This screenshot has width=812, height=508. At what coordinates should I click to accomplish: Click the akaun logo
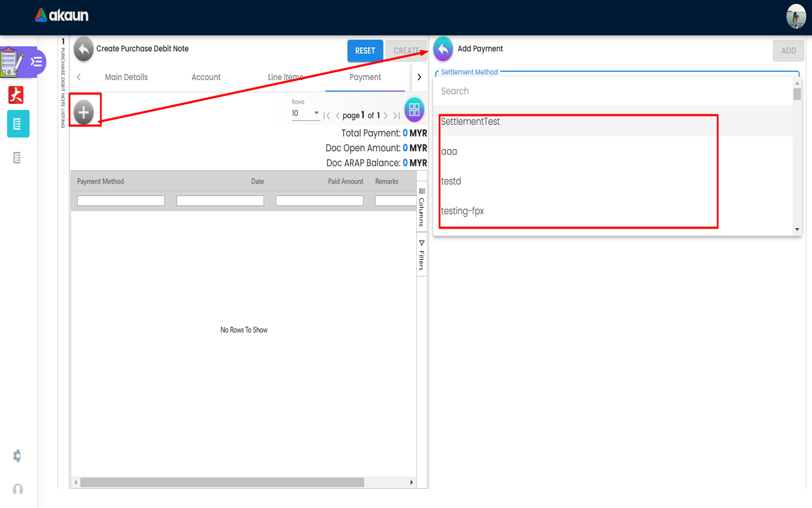coord(61,15)
